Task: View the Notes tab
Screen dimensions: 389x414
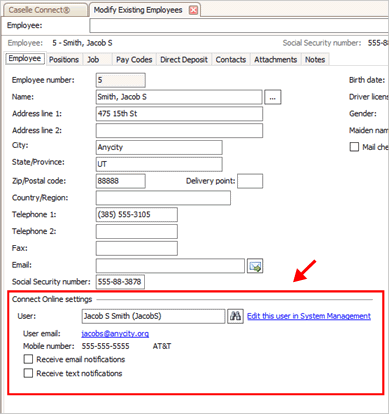Action: [315, 60]
